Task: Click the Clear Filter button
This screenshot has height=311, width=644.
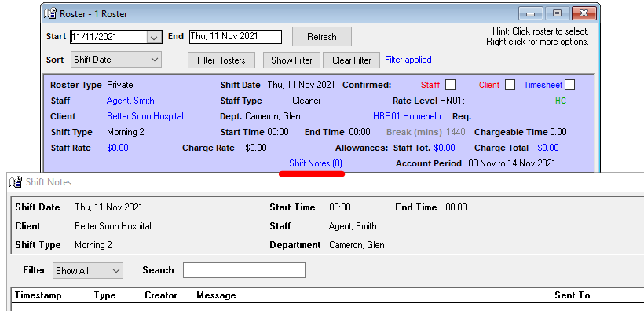Action: (352, 60)
